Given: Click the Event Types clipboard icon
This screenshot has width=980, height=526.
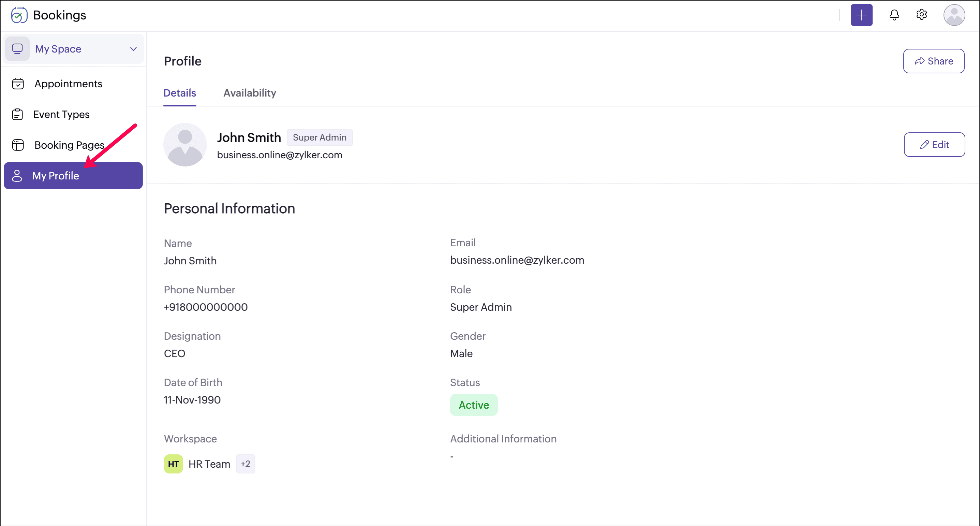Looking at the screenshot, I should 17,114.
